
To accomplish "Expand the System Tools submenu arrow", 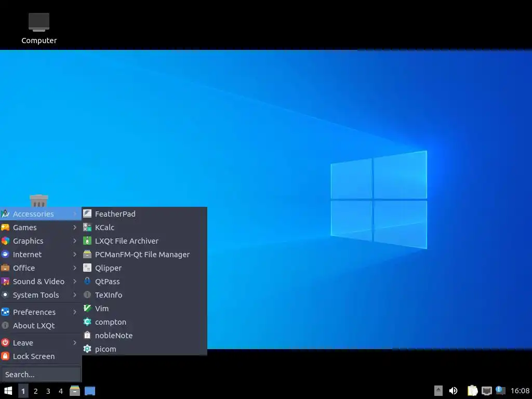I will (75, 295).
